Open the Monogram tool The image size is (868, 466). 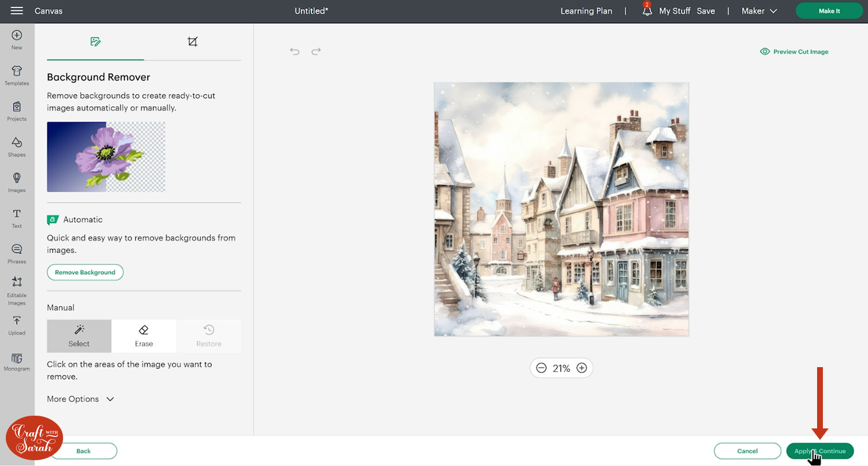(17, 361)
